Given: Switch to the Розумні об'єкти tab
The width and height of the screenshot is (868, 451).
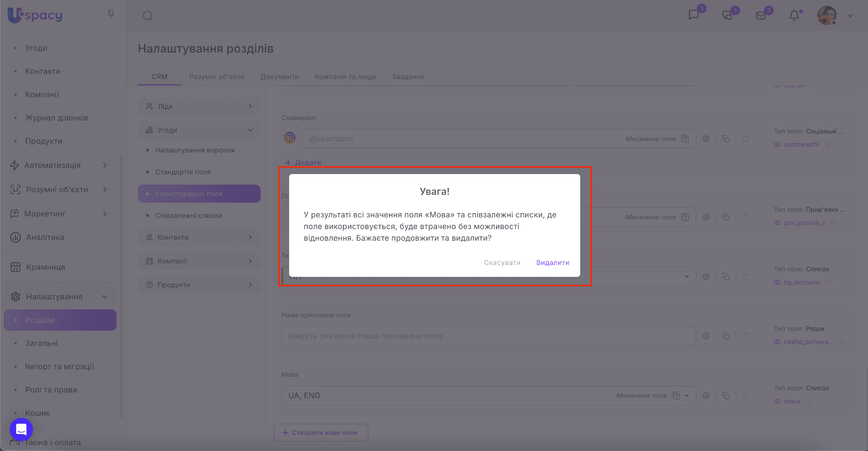Looking at the screenshot, I should tap(217, 77).
